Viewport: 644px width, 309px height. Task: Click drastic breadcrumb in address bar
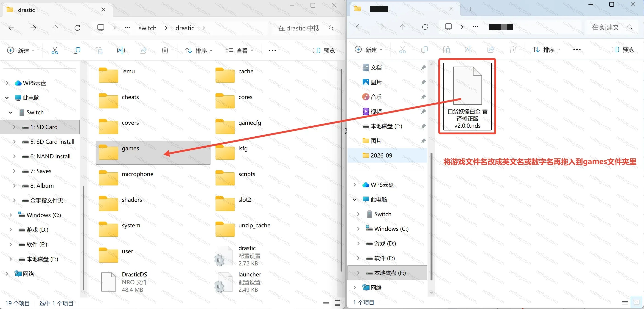[x=185, y=28]
